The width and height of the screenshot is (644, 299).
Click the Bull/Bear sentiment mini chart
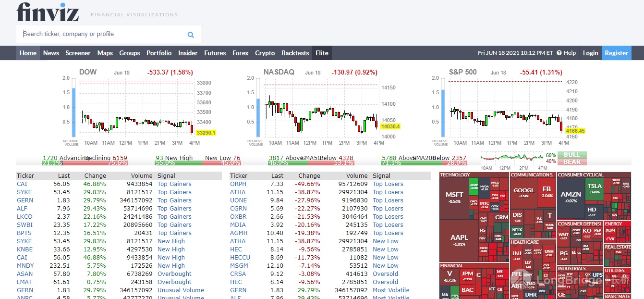coord(512,158)
